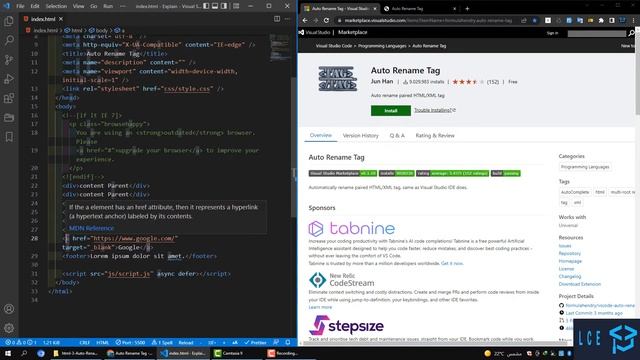Open the Edit menu
The height and width of the screenshot is (360, 640).
click(35, 6)
